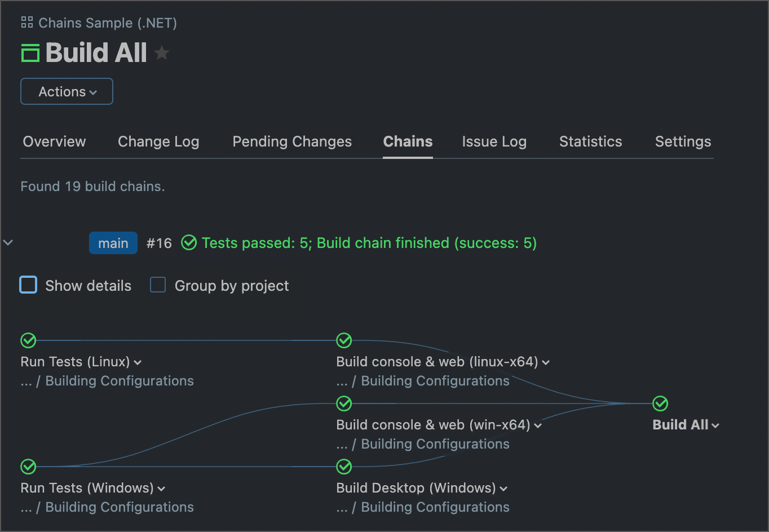Click green check on Build console & web (linux-x64)

344,340
